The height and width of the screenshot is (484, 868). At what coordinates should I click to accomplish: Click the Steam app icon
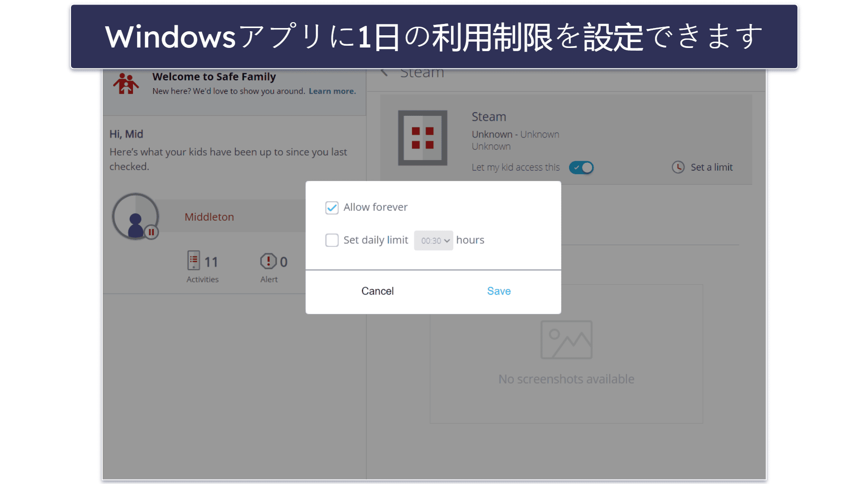click(x=422, y=138)
